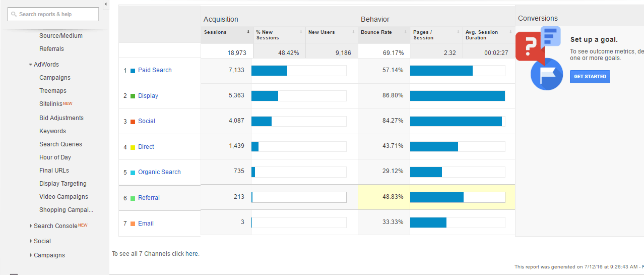Open Search Queries report
This screenshot has width=644, height=275.
click(x=60, y=144)
